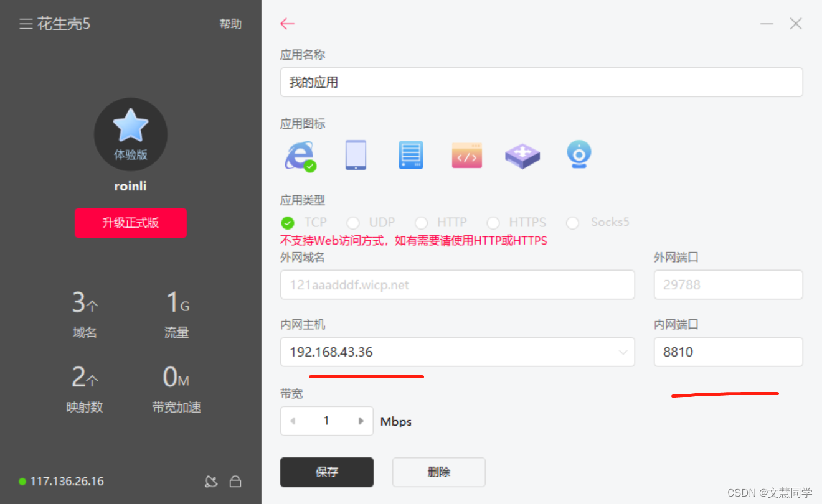
Task: Click the 保存 save button
Action: [326, 472]
